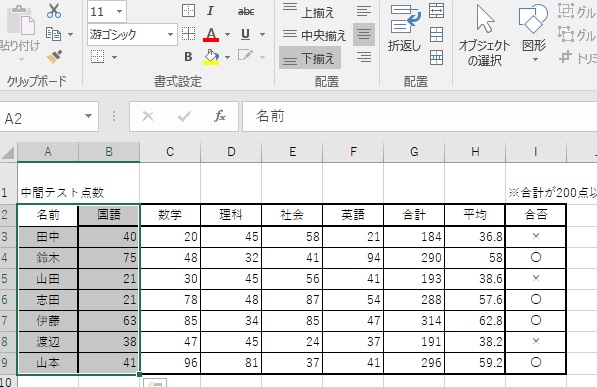Screen dimensions: 597x387
Task: Click the grayed pen edit icon
Action: (245, 56)
